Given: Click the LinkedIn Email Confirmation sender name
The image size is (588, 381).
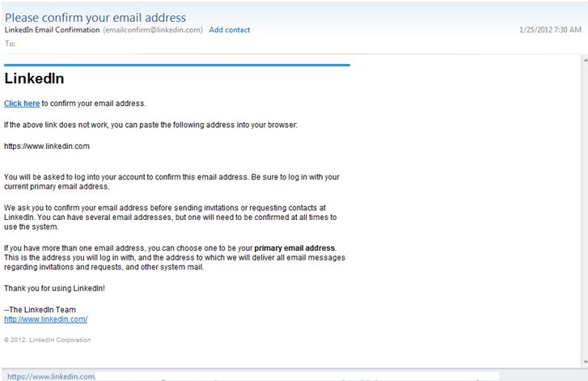Looking at the screenshot, I should point(52,30).
